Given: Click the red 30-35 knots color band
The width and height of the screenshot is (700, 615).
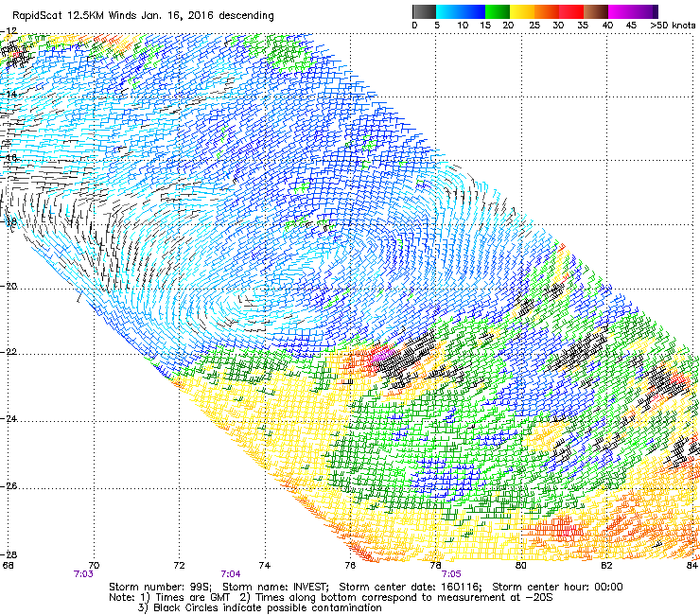Looking at the screenshot, I should (571, 11).
